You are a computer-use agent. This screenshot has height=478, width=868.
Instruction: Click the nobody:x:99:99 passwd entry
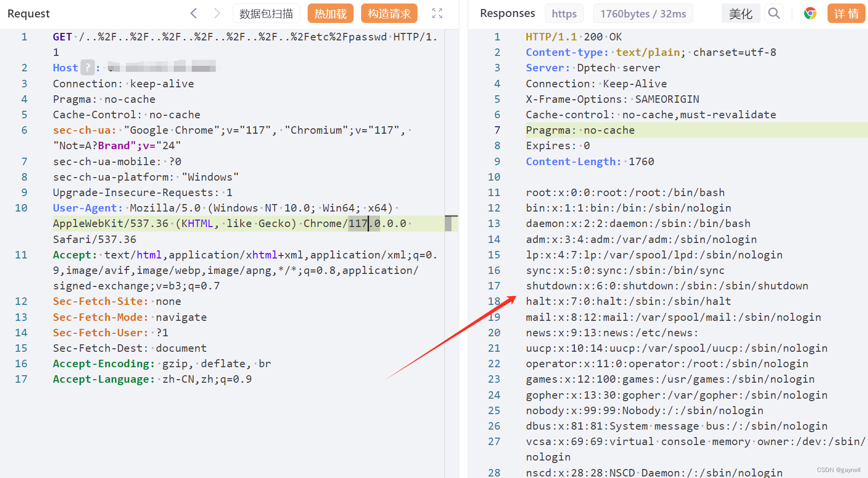pos(644,410)
